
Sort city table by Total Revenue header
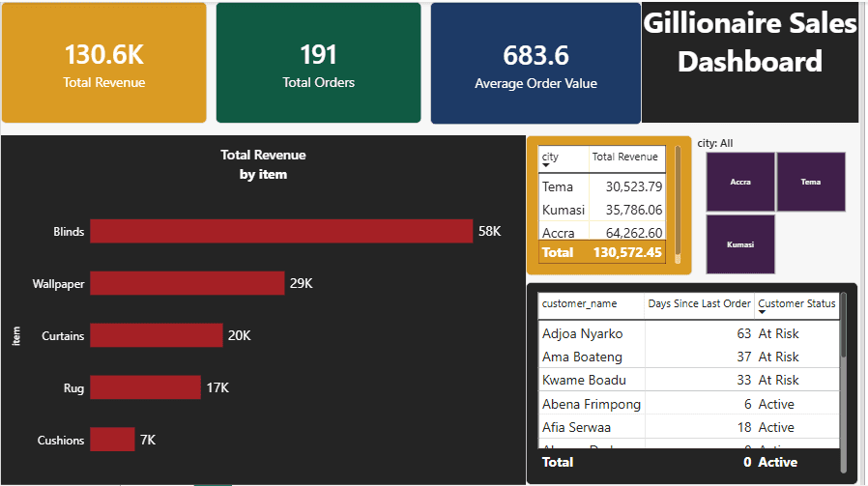pyautogui.click(x=626, y=158)
